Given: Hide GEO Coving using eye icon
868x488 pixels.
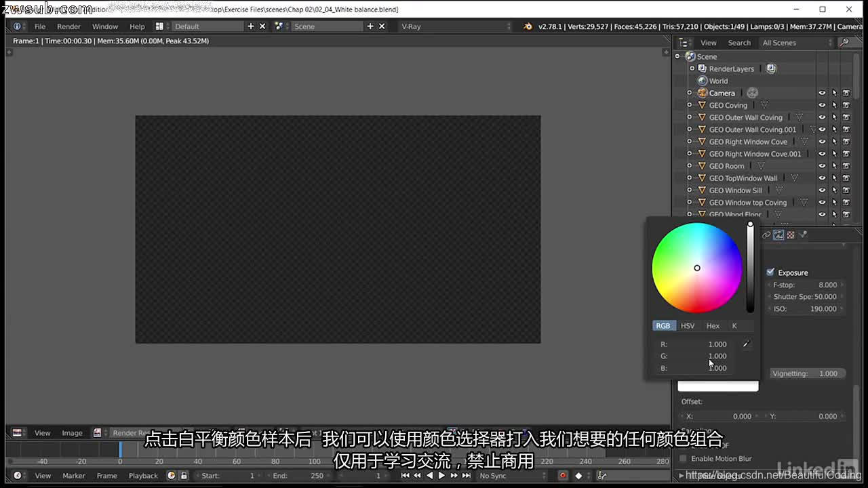Looking at the screenshot, I should click(822, 105).
